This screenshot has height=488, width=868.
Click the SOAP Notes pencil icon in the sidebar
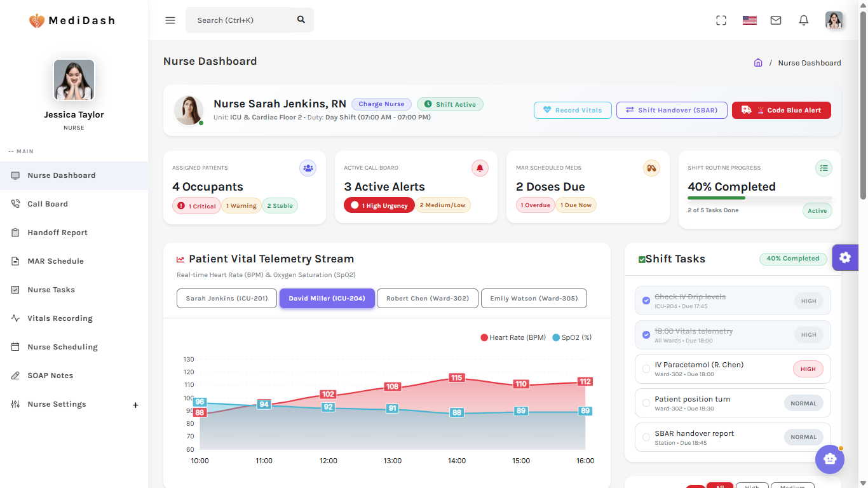[15, 376]
